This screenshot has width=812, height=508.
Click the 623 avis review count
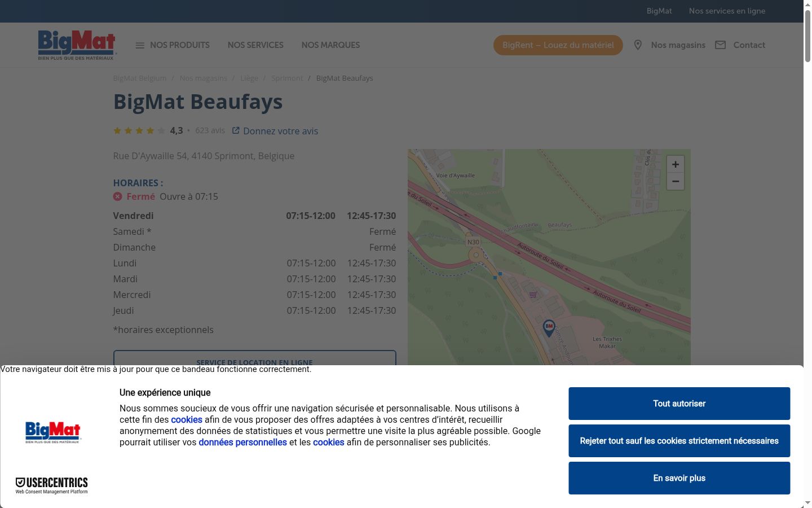[x=210, y=130]
